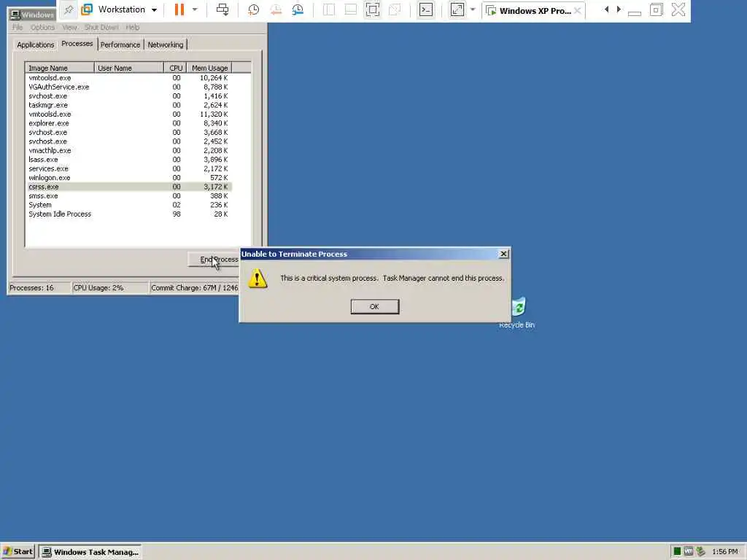Open the Start menu
The width and height of the screenshot is (747, 560).
[18, 552]
